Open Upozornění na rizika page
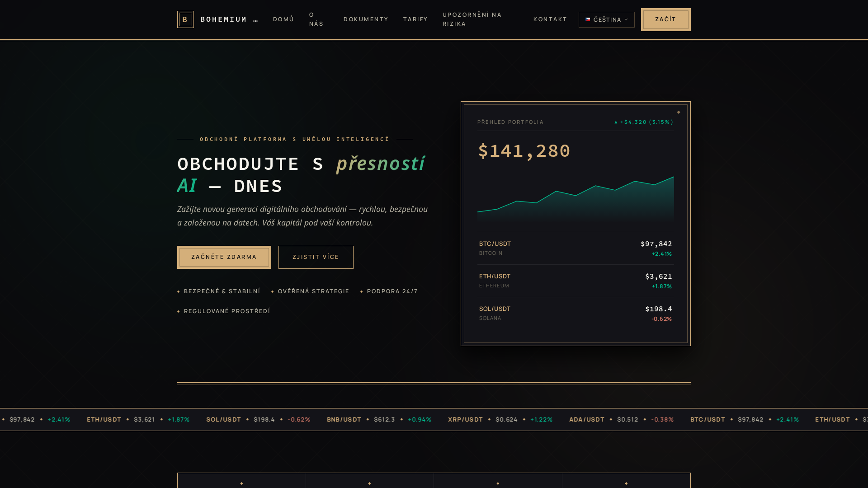This screenshot has width=868, height=488. [472, 19]
